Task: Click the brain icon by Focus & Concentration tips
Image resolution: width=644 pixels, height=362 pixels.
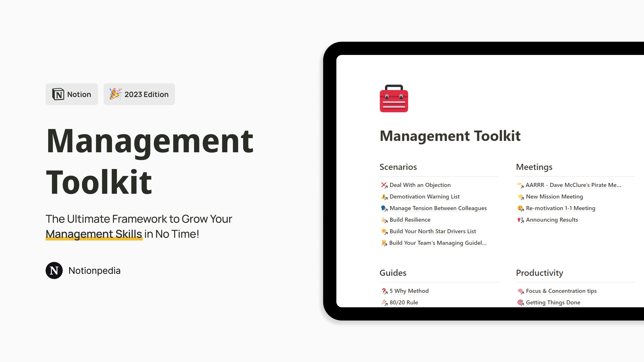Action: click(x=520, y=291)
